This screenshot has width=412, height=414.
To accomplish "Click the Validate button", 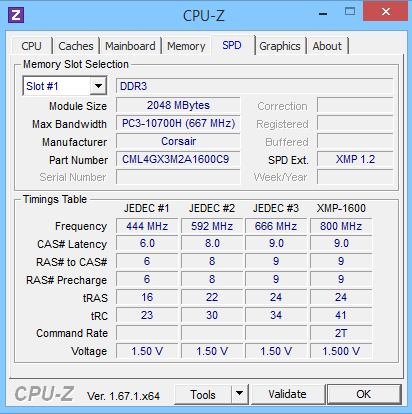I will [287, 394].
